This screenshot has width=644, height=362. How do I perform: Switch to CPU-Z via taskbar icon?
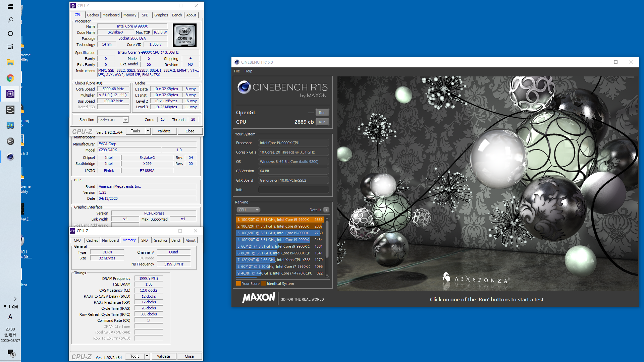pos(10,94)
